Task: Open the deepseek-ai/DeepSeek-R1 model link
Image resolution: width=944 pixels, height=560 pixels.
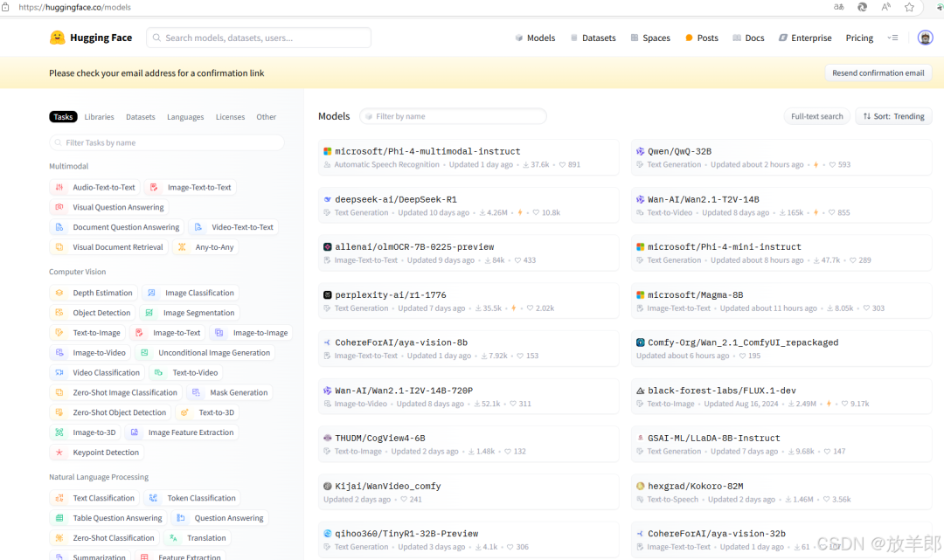Action: click(396, 199)
